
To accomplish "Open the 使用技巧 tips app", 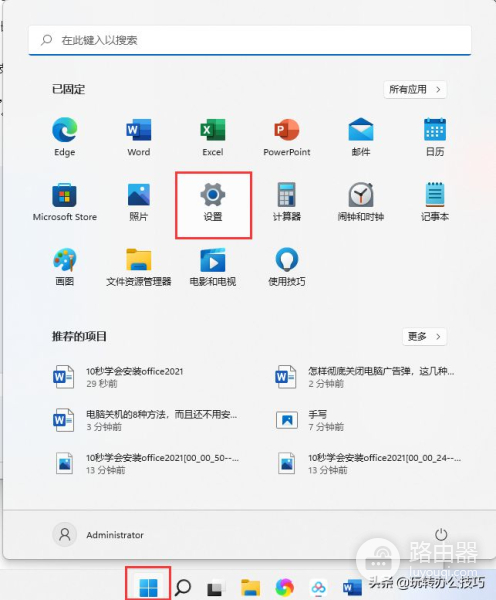I will click(x=287, y=267).
